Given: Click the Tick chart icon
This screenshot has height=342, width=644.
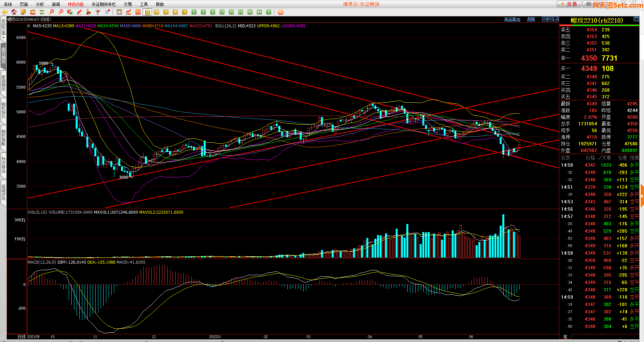Looking at the screenshot, I should coord(138,12).
